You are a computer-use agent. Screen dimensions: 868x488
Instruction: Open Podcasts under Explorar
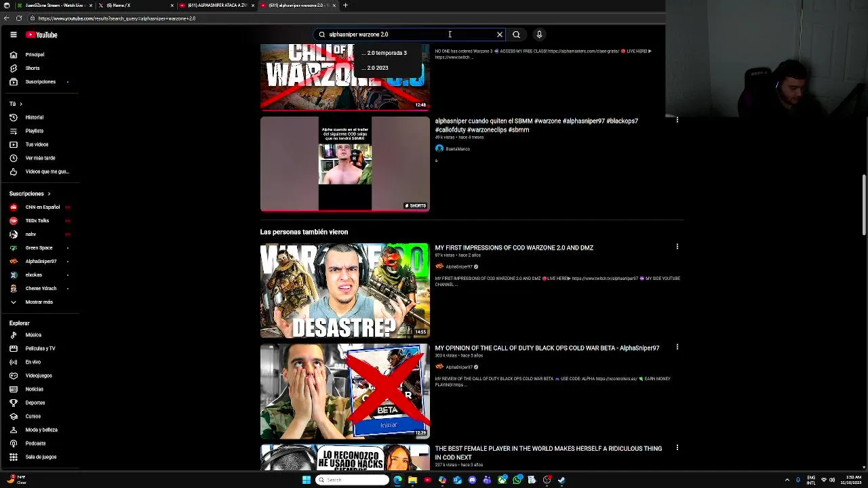(x=40, y=443)
